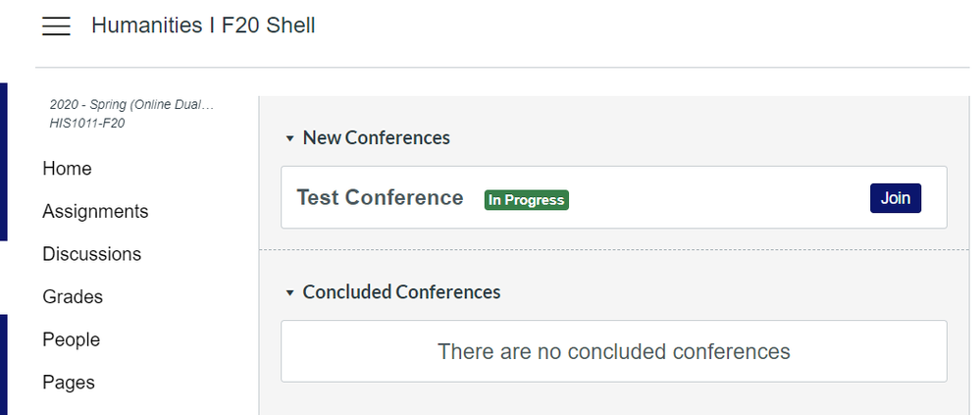The image size is (980, 415).
Task: Click the green In Progress badge
Action: [527, 200]
